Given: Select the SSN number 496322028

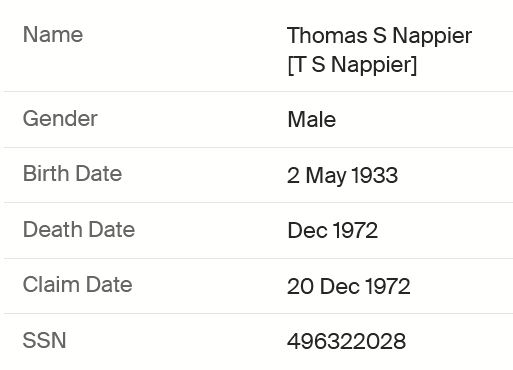Looking at the screenshot, I should click(x=346, y=342).
